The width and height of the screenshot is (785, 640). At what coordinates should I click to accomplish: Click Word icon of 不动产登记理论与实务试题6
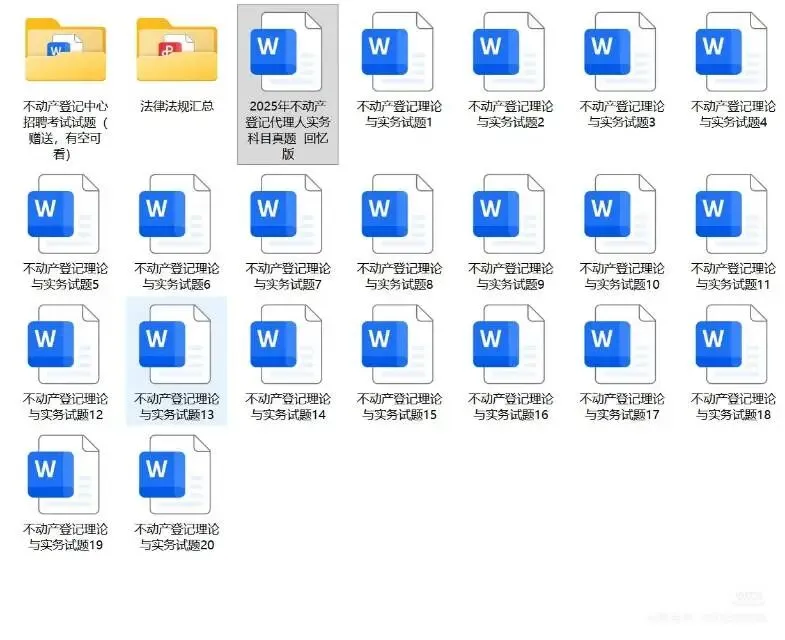[175, 214]
